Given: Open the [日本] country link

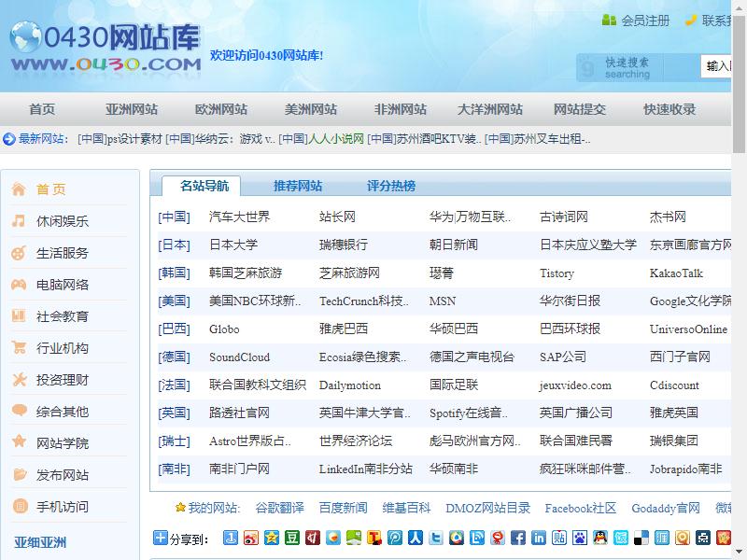Looking at the screenshot, I should click(174, 245).
